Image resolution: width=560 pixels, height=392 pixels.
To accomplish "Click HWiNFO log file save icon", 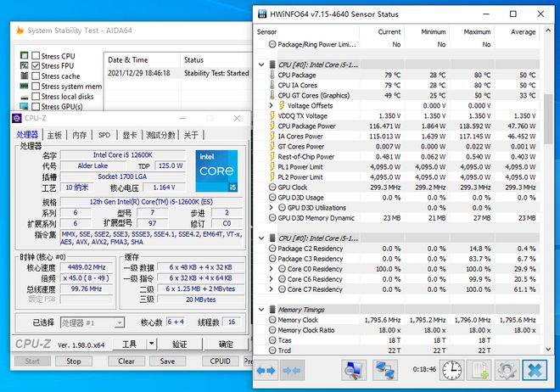I will pos(479,370).
